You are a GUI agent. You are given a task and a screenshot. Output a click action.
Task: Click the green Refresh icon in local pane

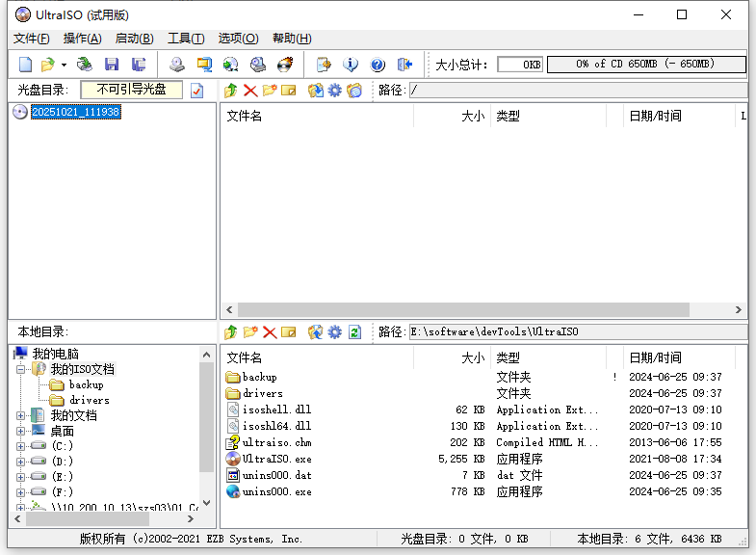[354, 331]
